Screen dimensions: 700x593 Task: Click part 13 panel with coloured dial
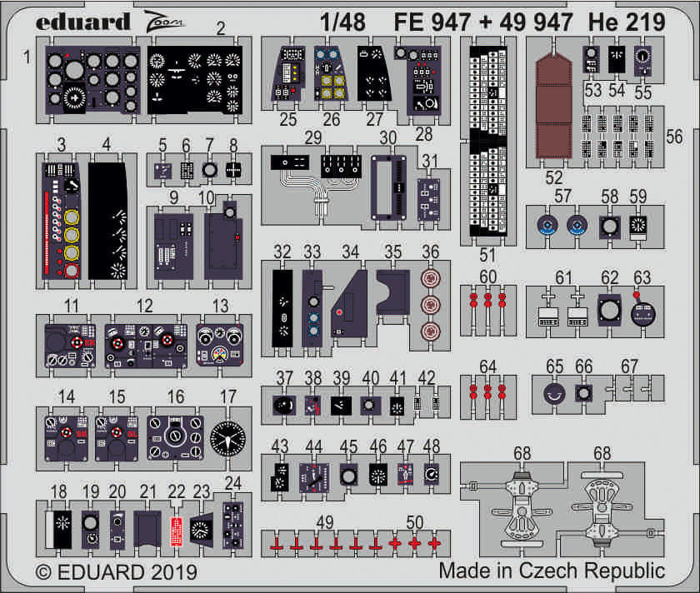[x=220, y=346]
